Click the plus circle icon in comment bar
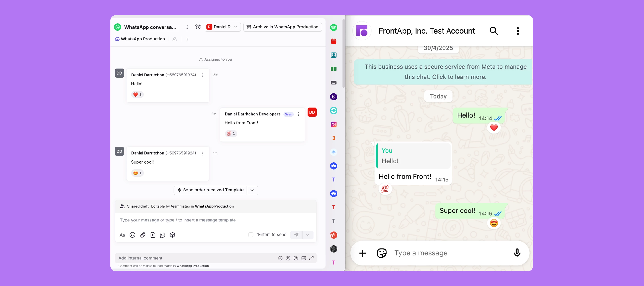 tap(280, 258)
